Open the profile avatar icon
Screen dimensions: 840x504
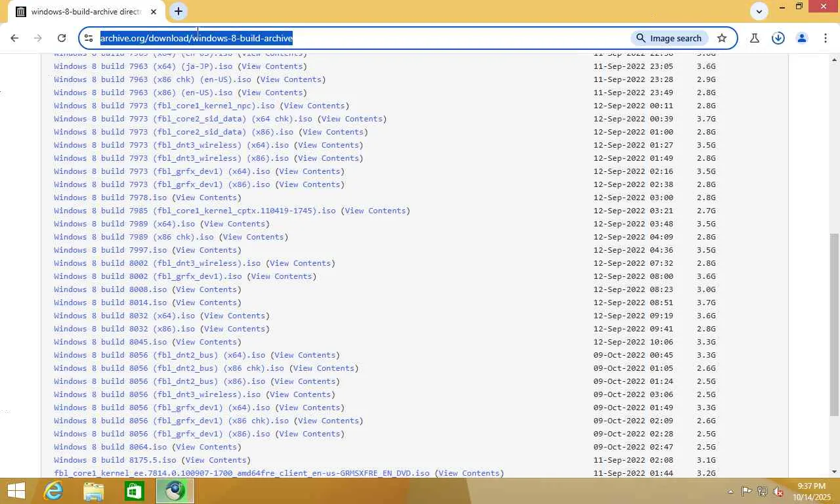(801, 38)
